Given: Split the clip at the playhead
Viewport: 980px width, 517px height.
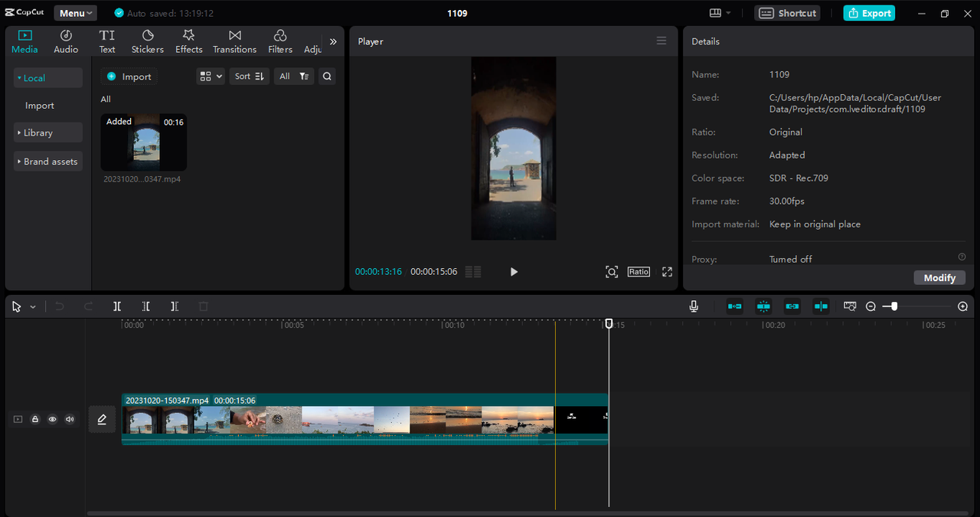Looking at the screenshot, I should point(117,306).
